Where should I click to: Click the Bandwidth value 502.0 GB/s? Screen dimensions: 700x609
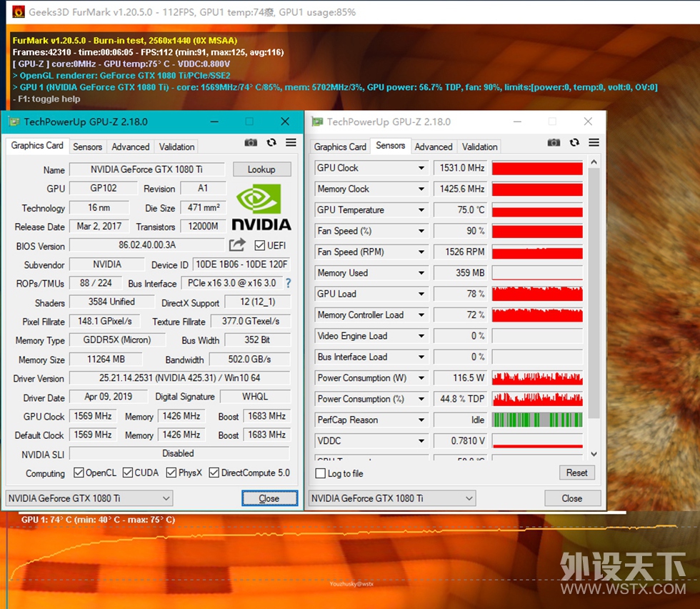[x=249, y=360]
